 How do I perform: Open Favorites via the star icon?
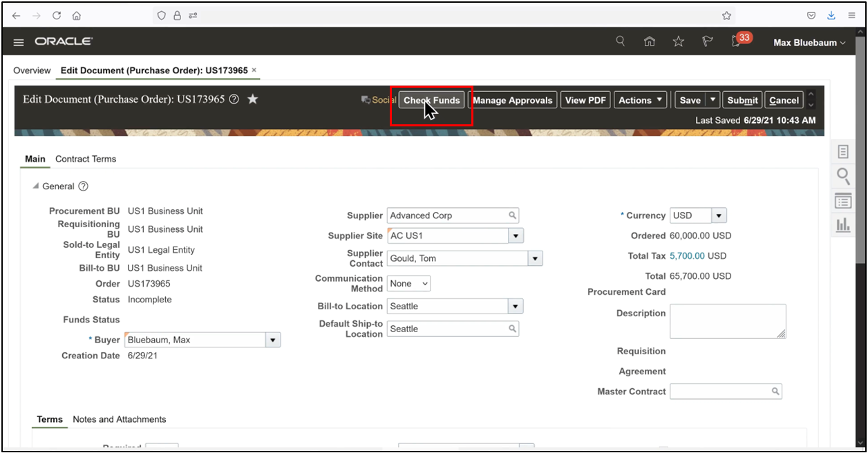678,41
